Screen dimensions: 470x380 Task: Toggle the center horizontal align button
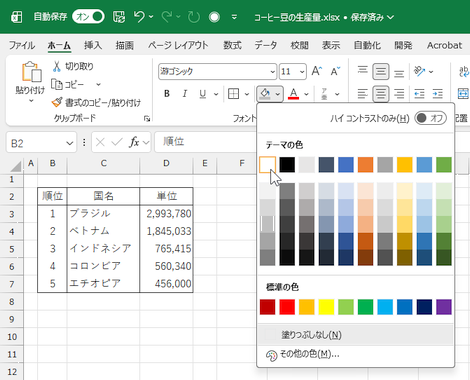381,94
